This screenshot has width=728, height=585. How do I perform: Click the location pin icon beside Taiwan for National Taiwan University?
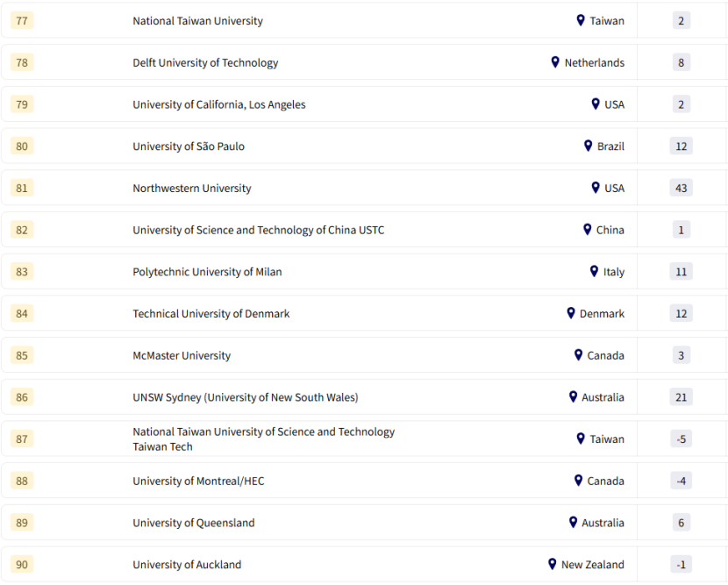tap(581, 20)
